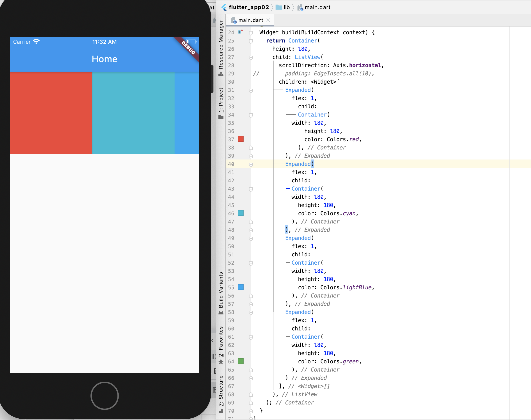The height and width of the screenshot is (420, 531).
Task: Tap the cyan box in the simulator
Action: [133, 113]
